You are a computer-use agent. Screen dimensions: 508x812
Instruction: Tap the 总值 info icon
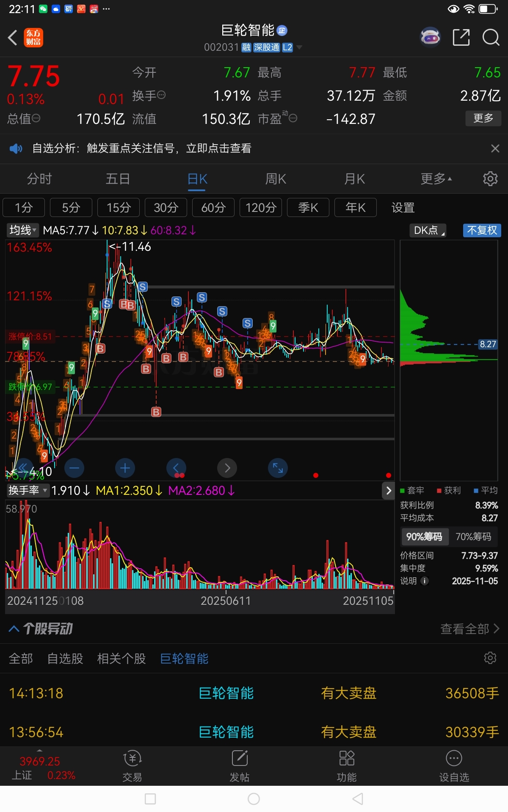click(x=36, y=118)
